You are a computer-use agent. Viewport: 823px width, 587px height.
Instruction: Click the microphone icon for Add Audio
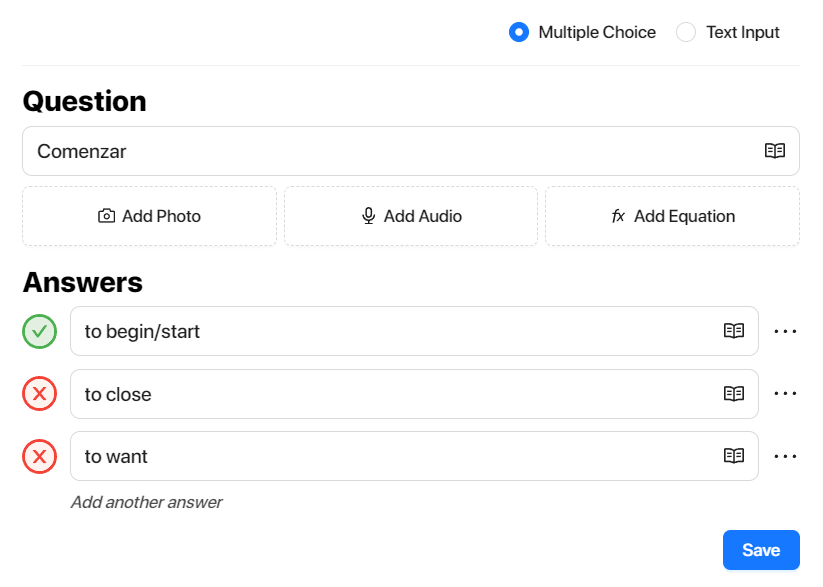(368, 216)
